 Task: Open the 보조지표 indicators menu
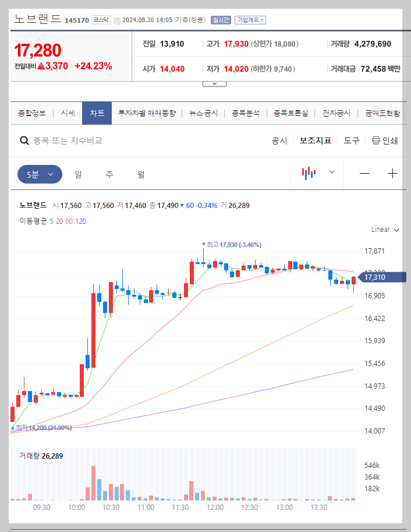click(315, 140)
